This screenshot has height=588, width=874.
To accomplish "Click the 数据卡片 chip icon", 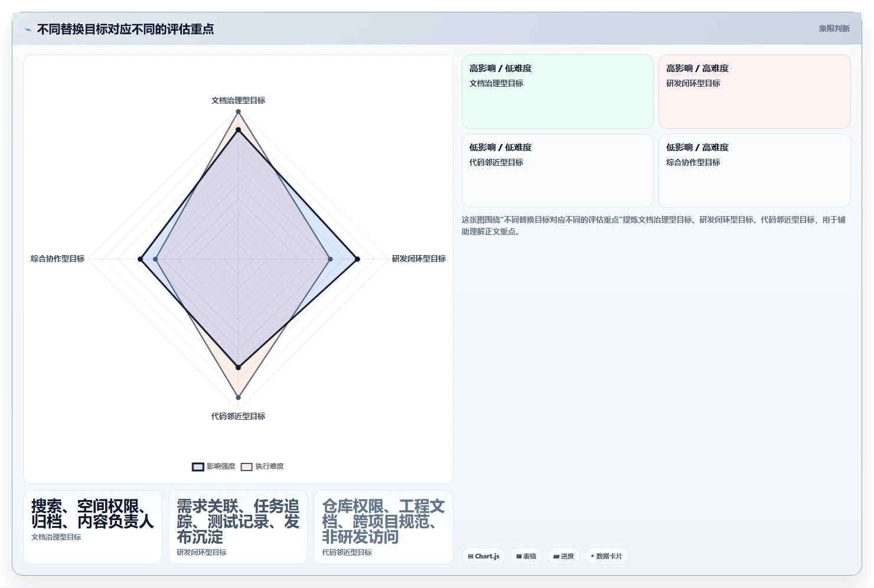I will click(592, 556).
